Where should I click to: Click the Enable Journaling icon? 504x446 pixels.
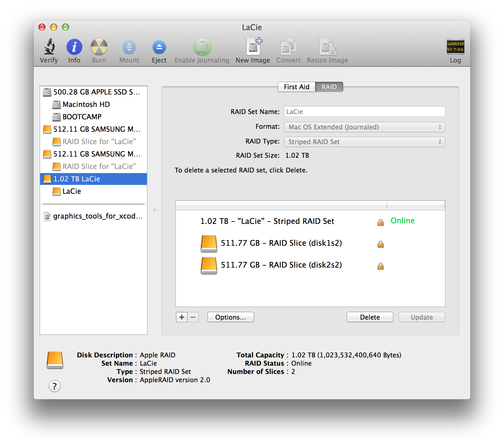[x=202, y=47]
